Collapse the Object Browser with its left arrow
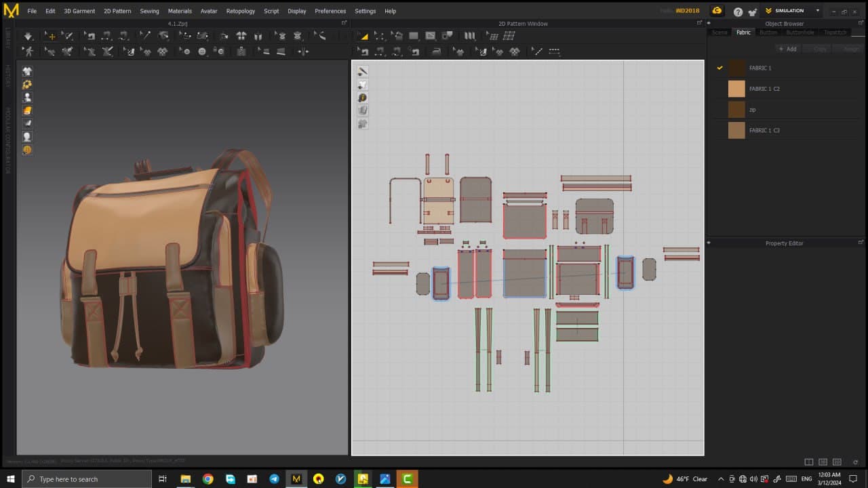 (x=709, y=23)
